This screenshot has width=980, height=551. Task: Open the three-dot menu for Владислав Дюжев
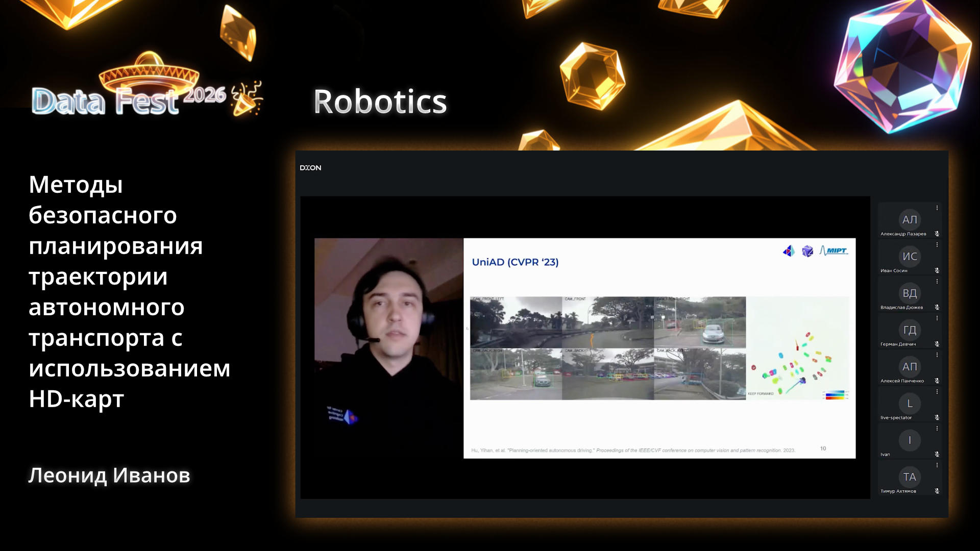(x=937, y=281)
